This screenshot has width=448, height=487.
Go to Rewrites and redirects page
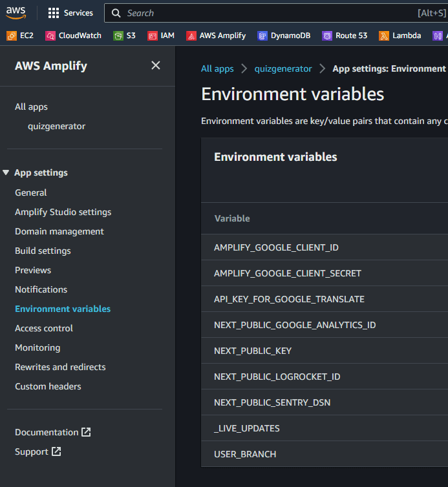coord(60,367)
